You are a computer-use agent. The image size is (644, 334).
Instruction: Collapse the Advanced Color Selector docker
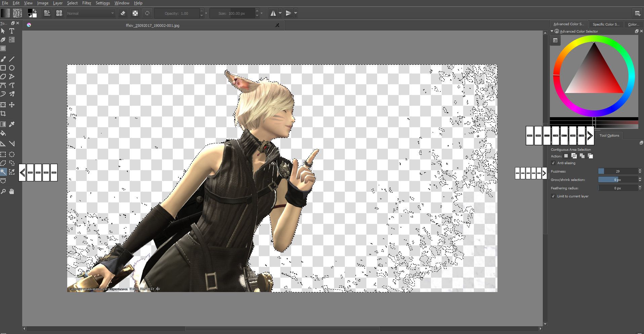(552, 31)
